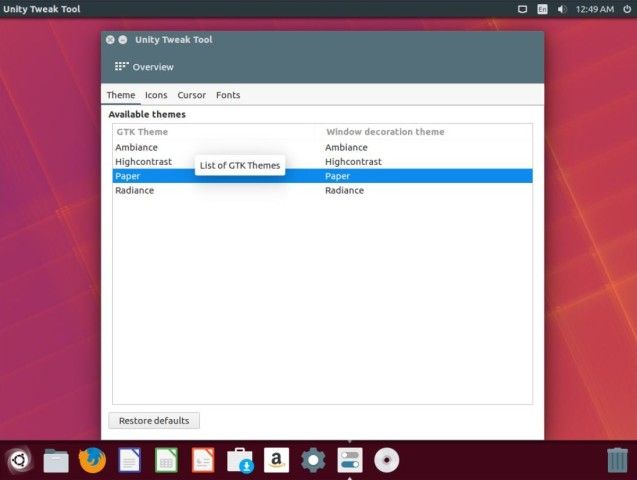The image size is (637, 480).
Task: Open System Settings gear in dock
Action: [x=313, y=460]
